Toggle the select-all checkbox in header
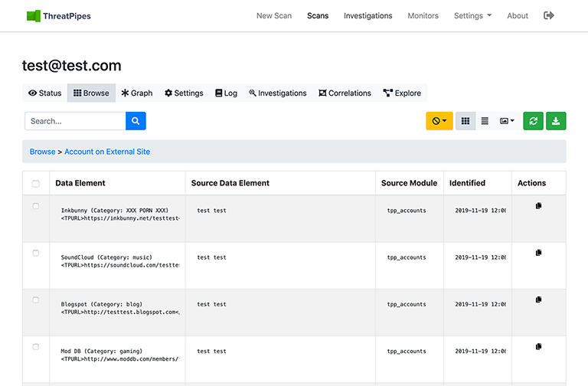 [x=36, y=184]
